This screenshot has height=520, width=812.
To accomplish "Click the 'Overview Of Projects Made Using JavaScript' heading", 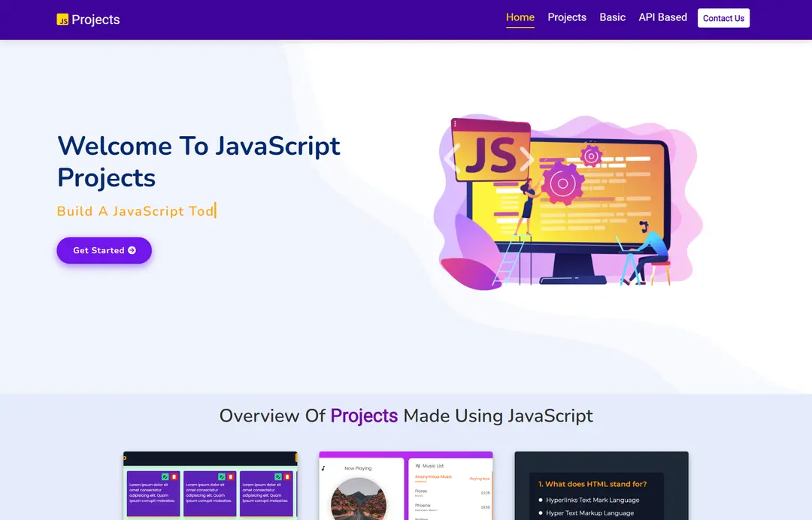I will coord(406,416).
